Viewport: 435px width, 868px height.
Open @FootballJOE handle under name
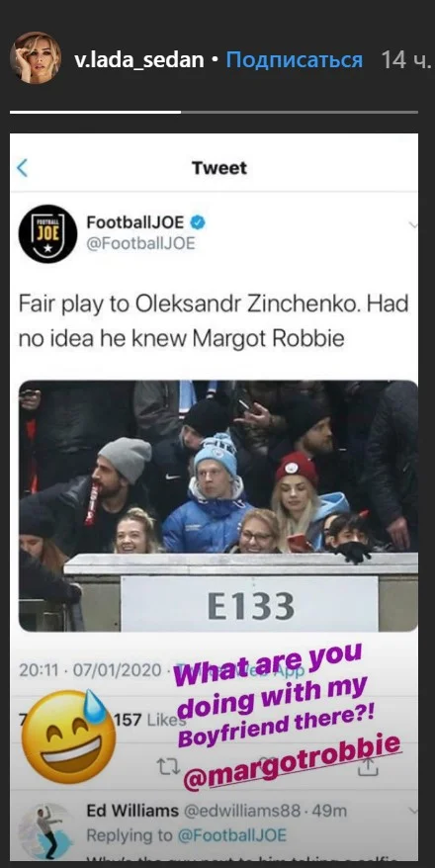[x=141, y=243]
